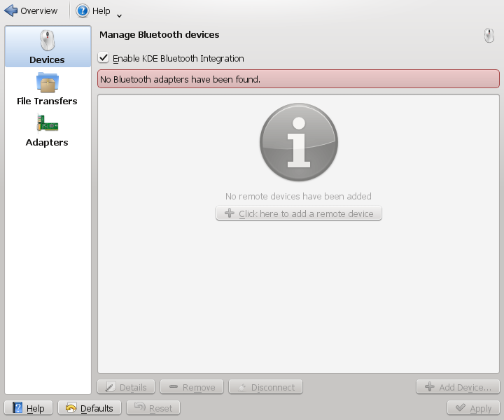Click the mouse icon in the header corner
This screenshot has height=420, width=504.
point(489,35)
